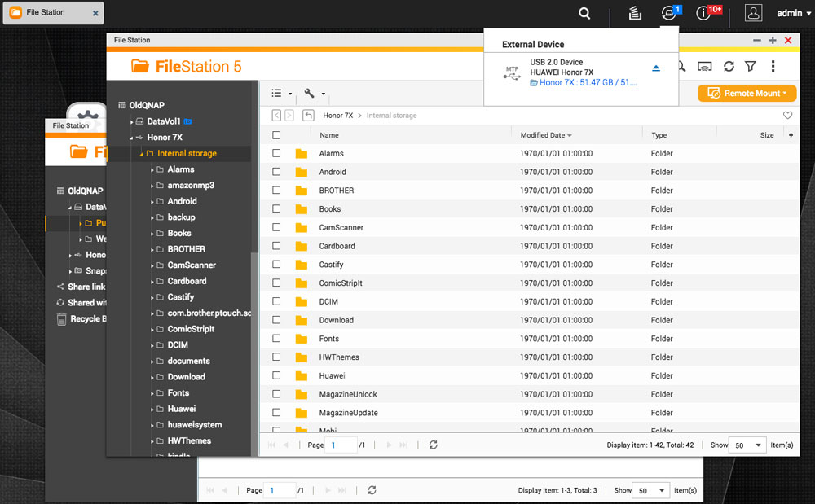Open the background tasks icon
The width and height of the screenshot is (815, 504).
tap(635, 13)
